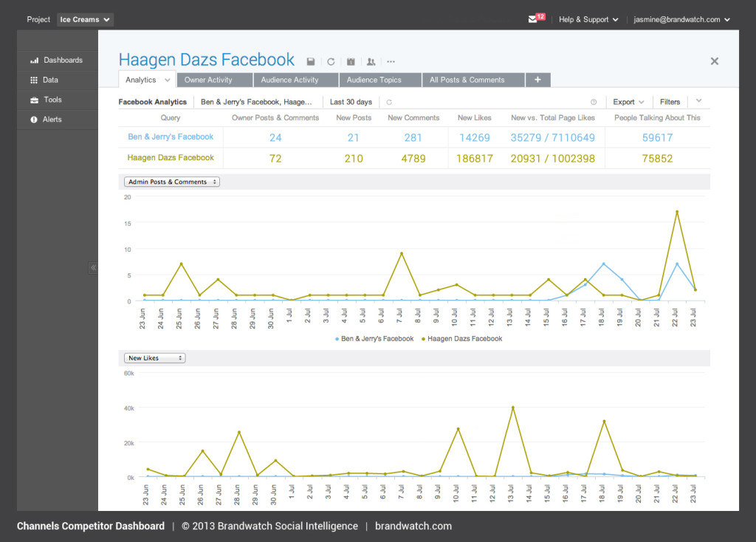Click the Haagen Dazs Facebook dashboard title

(x=207, y=60)
